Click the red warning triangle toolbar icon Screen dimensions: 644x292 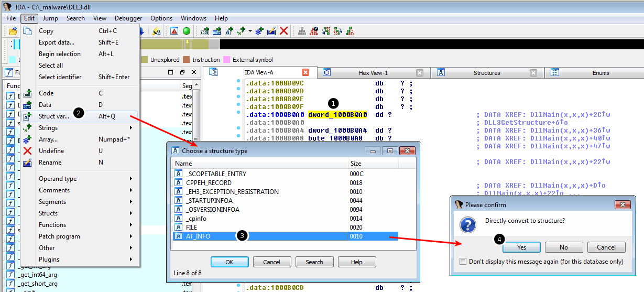pyautogui.click(x=174, y=31)
